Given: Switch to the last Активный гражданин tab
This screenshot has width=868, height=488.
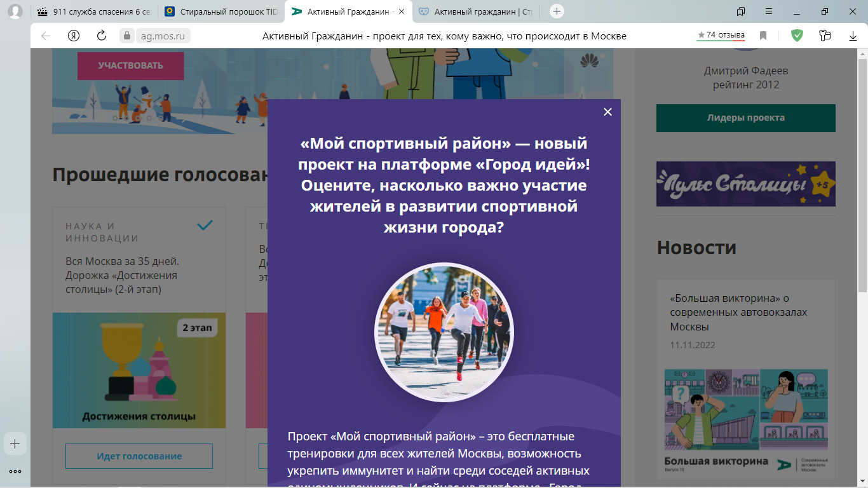Looking at the screenshot, I should [x=475, y=11].
